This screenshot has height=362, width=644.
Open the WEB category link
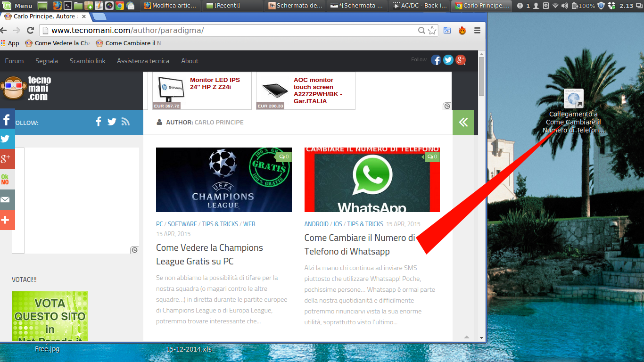[x=249, y=224]
